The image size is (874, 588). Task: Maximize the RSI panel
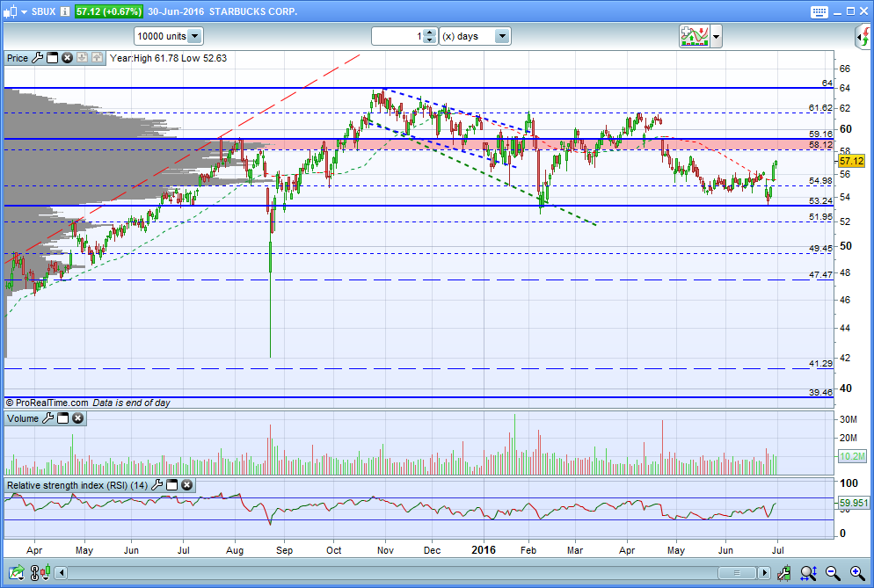[x=171, y=485]
